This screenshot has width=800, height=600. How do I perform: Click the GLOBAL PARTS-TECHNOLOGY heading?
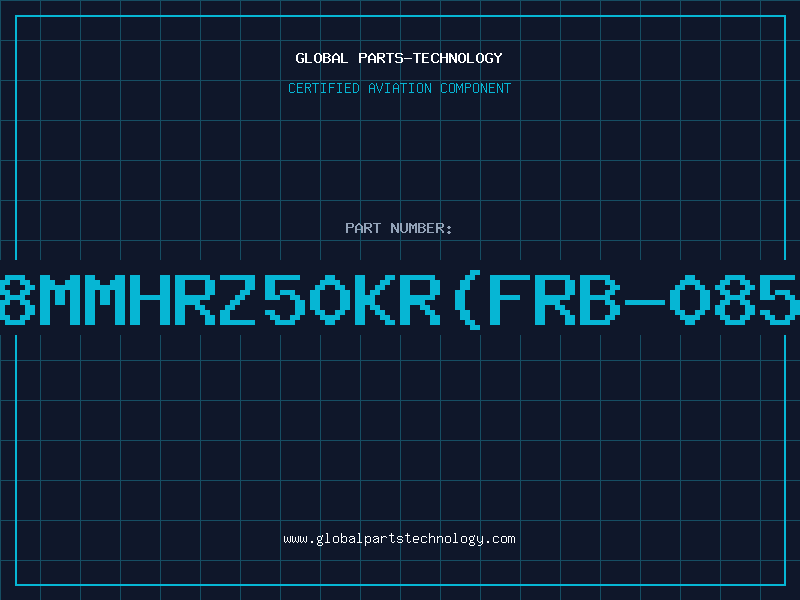(399, 58)
